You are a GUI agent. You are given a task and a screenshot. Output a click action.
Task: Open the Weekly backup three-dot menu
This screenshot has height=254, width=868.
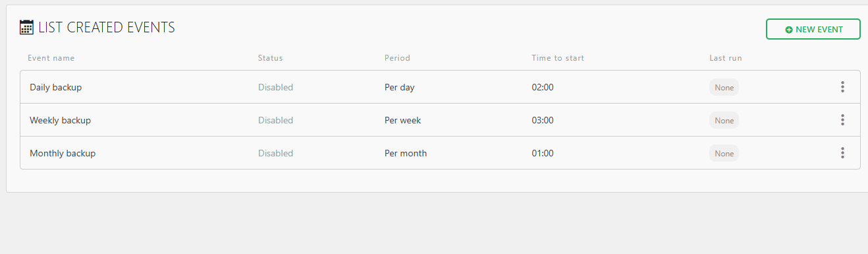(x=842, y=120)
